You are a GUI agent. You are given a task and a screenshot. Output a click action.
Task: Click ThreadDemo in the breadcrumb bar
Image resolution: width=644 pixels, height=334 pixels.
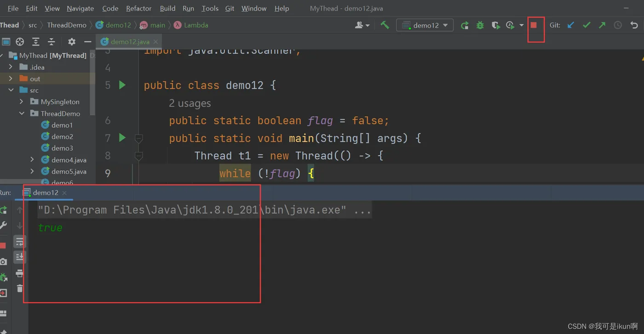pyautogui.click(x=67, y=25)
